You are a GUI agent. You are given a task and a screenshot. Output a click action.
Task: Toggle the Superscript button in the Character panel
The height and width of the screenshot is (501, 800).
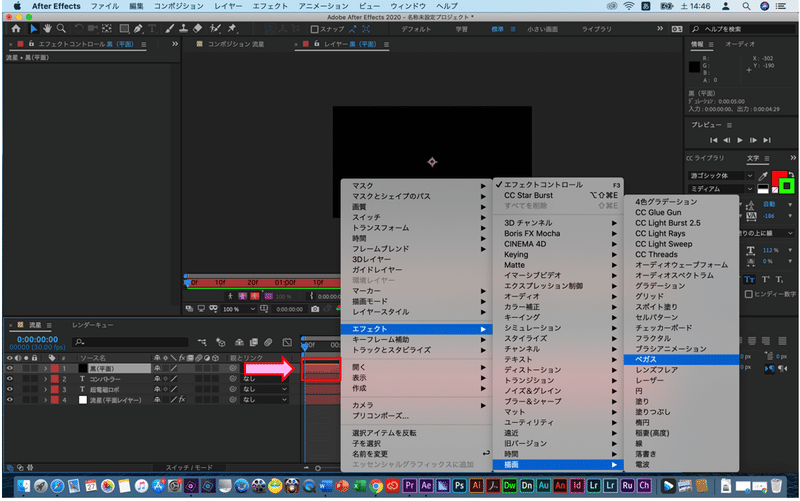(765, 280)
